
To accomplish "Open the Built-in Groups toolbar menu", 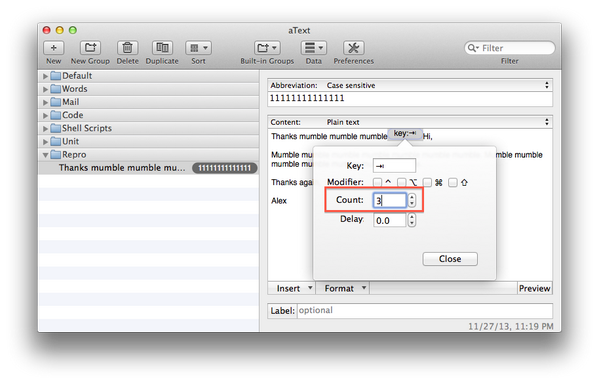I will click(267, 48).
